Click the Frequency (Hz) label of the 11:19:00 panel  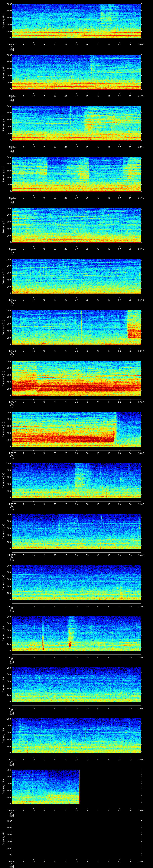[3, 21]
